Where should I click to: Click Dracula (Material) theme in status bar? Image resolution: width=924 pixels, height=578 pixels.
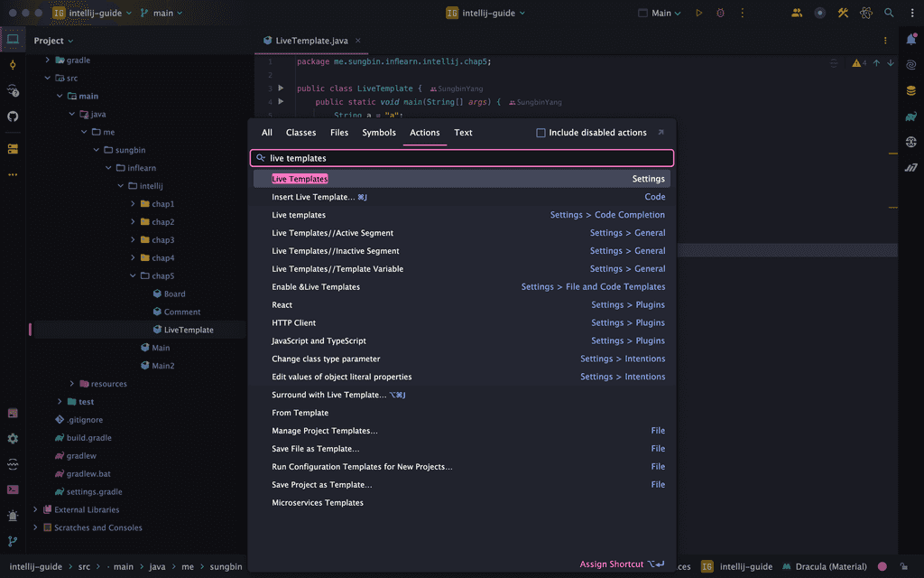825,567
